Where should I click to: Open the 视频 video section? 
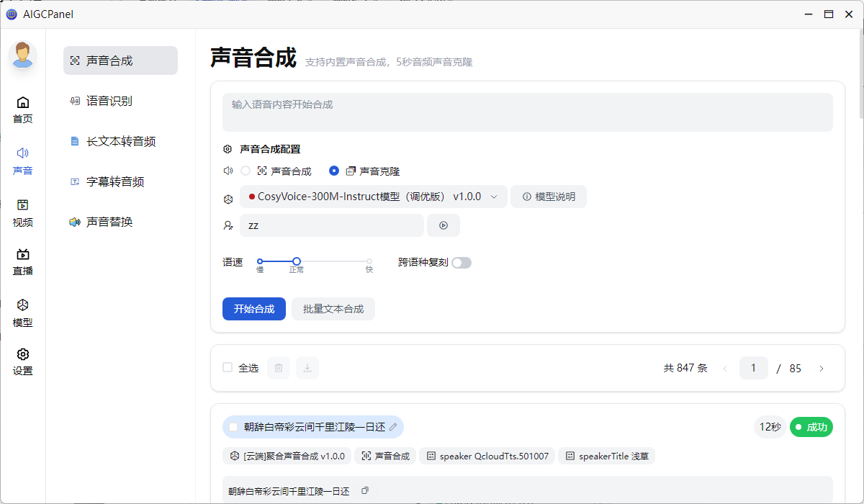coord(23,214)
